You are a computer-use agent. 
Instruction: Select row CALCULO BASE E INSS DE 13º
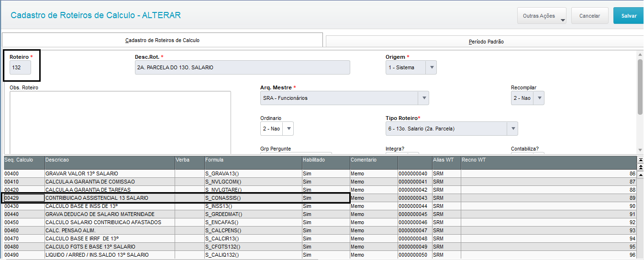[x=320, y=206]
